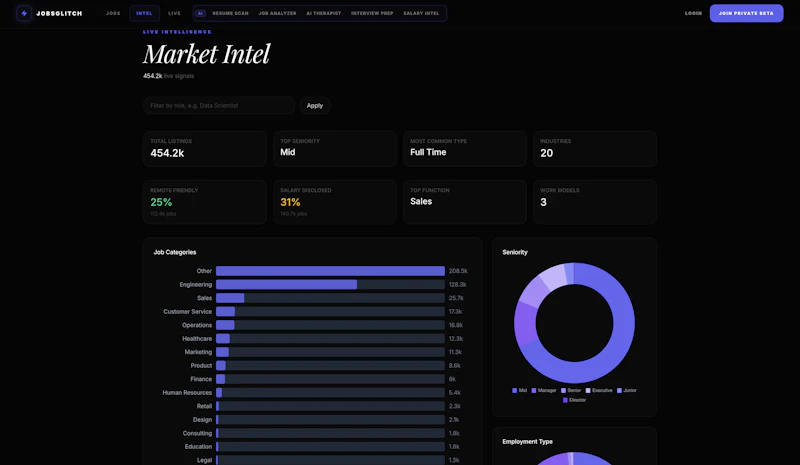The width and height of the screenshot is (800, 465).
Task: Click the Sales category bar
Action: coord(230,298)
